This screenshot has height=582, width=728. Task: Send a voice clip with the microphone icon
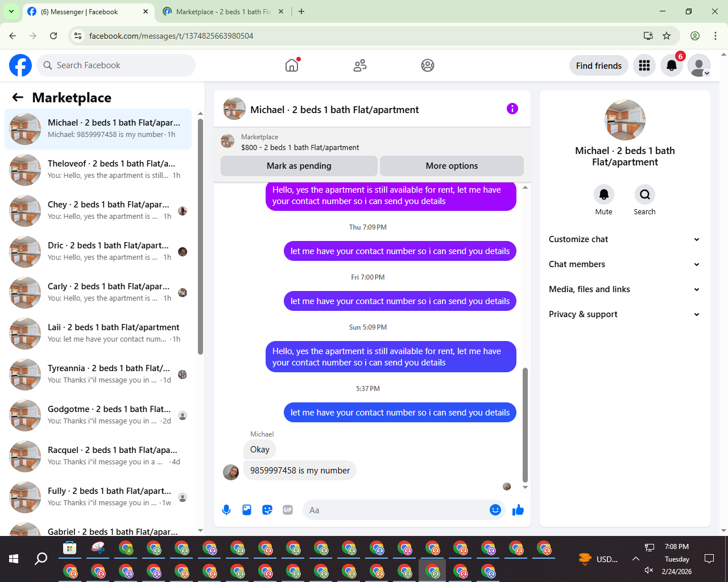(226, 510)
